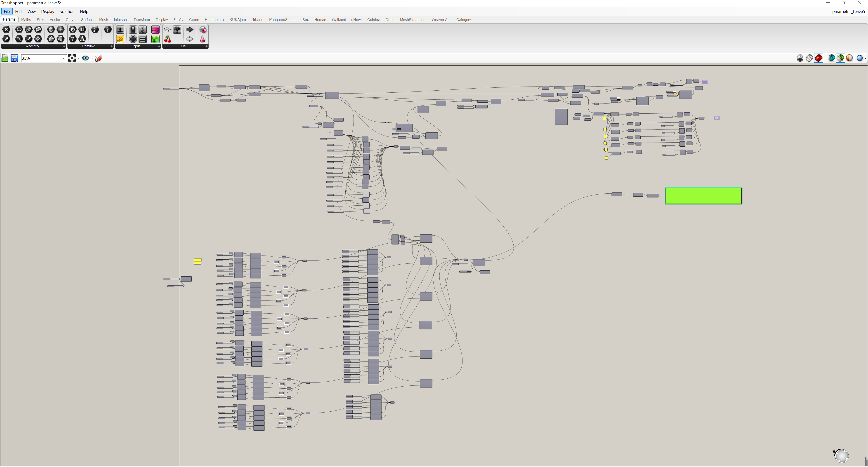Click the parametric_Leave5 document name label
The width and height of the screenshot is (868, 467).
[x=848, y=12]
